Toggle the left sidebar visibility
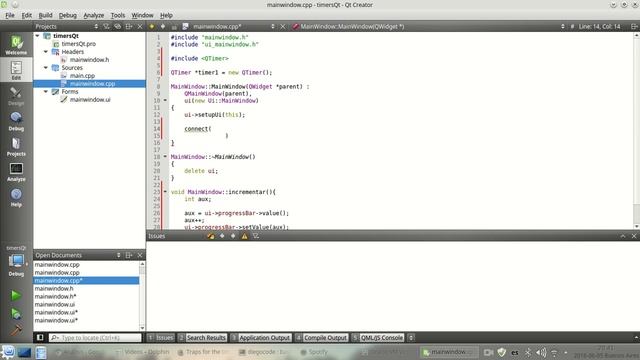640x360 pixels. coord(40,338)
